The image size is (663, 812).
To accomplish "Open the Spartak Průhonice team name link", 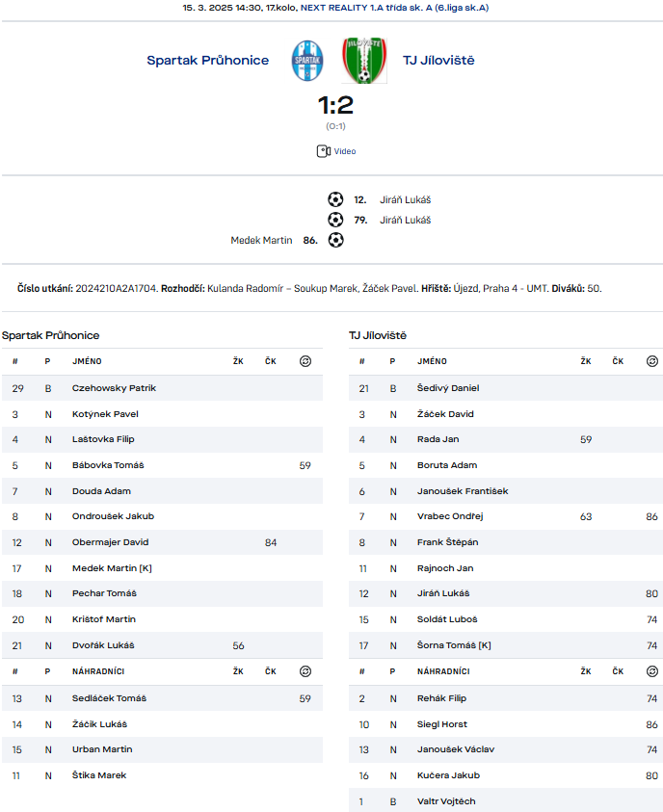I will point(208,60).
